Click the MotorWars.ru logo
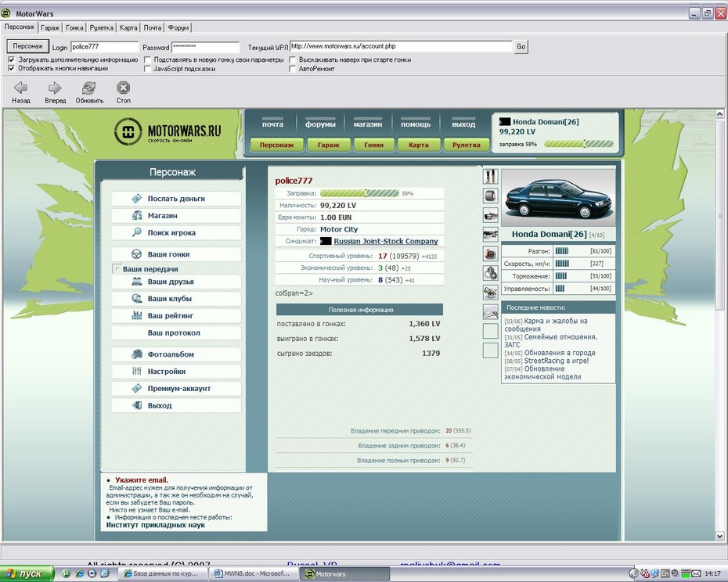The height and width of the screenshot is (582, 728). 168,131
